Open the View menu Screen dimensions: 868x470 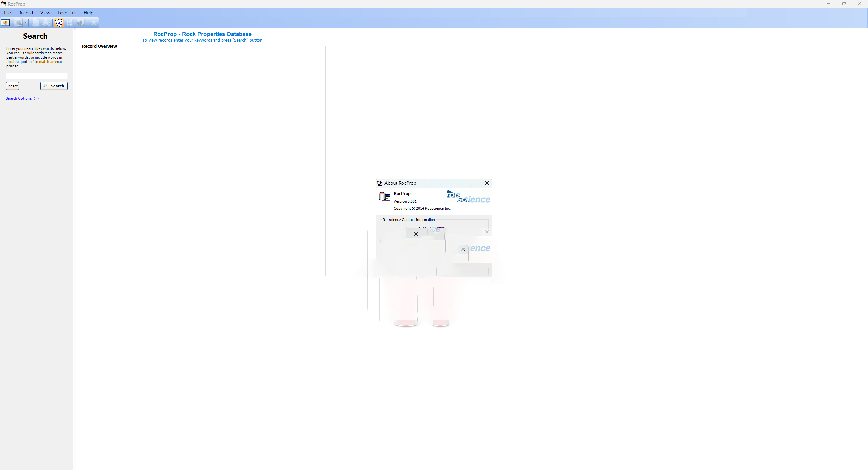click(x=45, y=13)
